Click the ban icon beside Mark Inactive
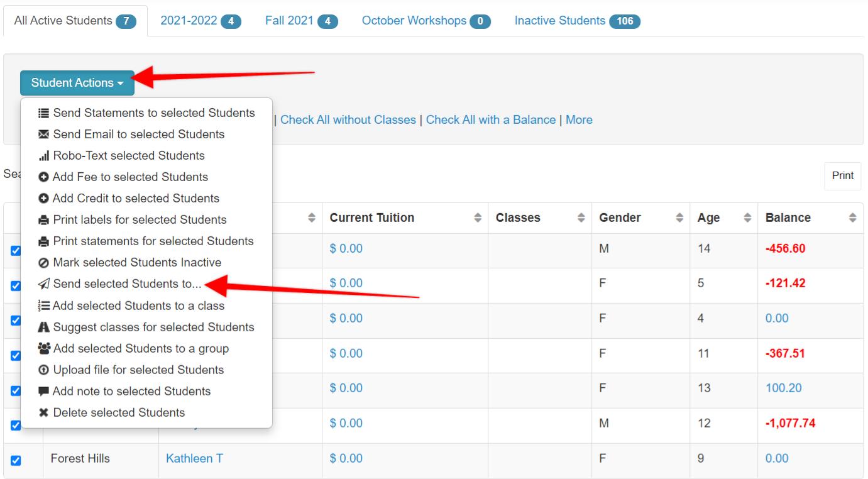 tap(43, 263)
